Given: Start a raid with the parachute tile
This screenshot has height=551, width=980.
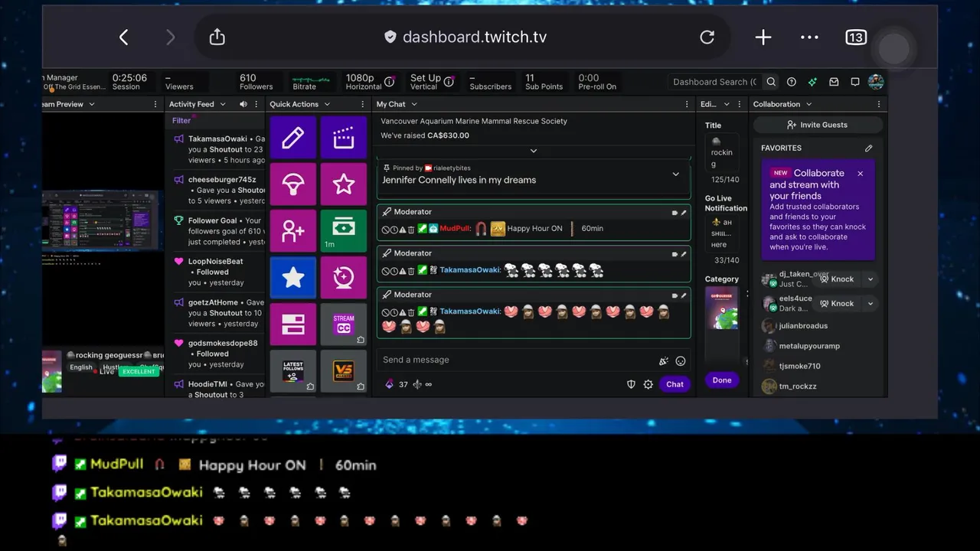Looking at the screenshot, I should [293, 184].
